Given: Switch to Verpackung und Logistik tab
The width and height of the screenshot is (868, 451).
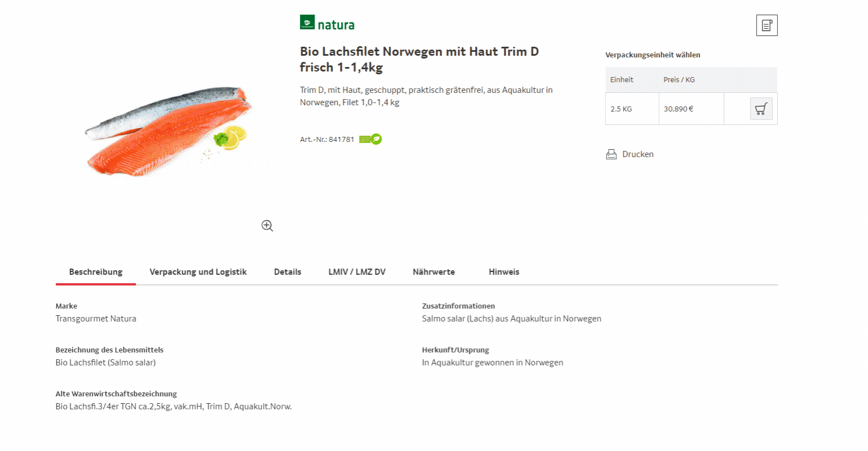Looking at the screenshot, I should pos(198,272).
